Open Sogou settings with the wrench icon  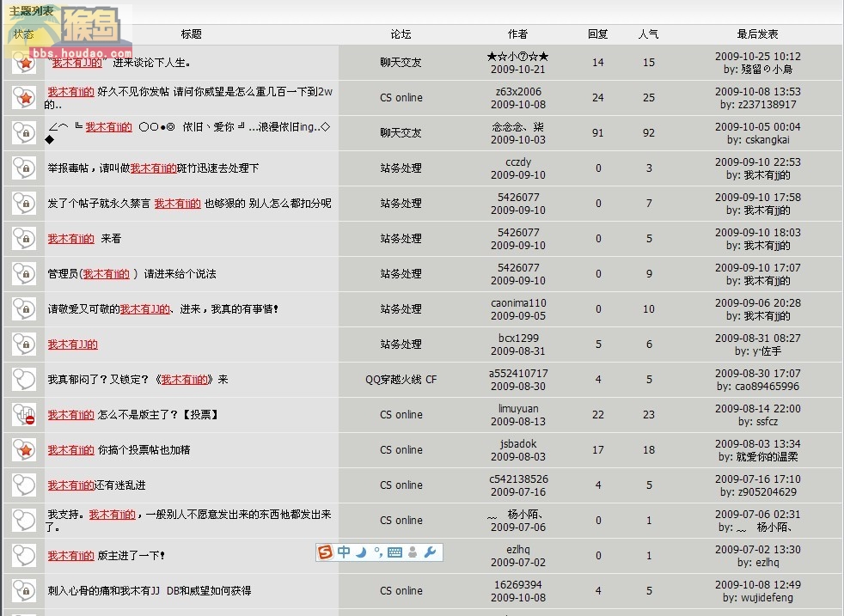[x=430, y=552]
